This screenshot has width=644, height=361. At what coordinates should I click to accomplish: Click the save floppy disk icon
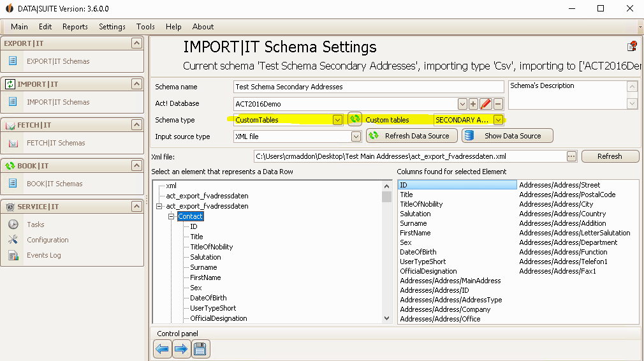point(200,349)
